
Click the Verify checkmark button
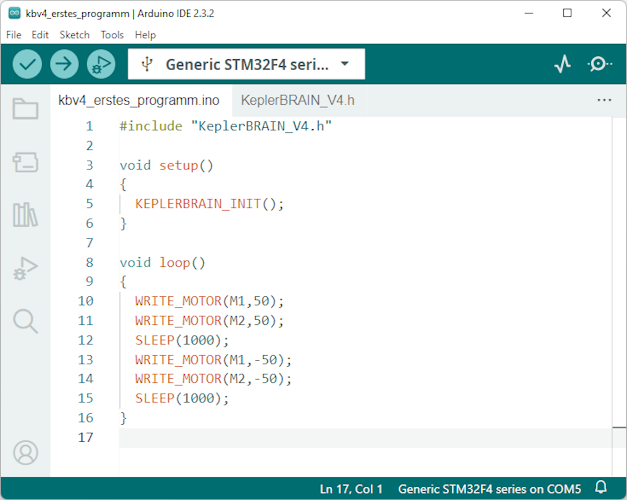pos(27,64)
